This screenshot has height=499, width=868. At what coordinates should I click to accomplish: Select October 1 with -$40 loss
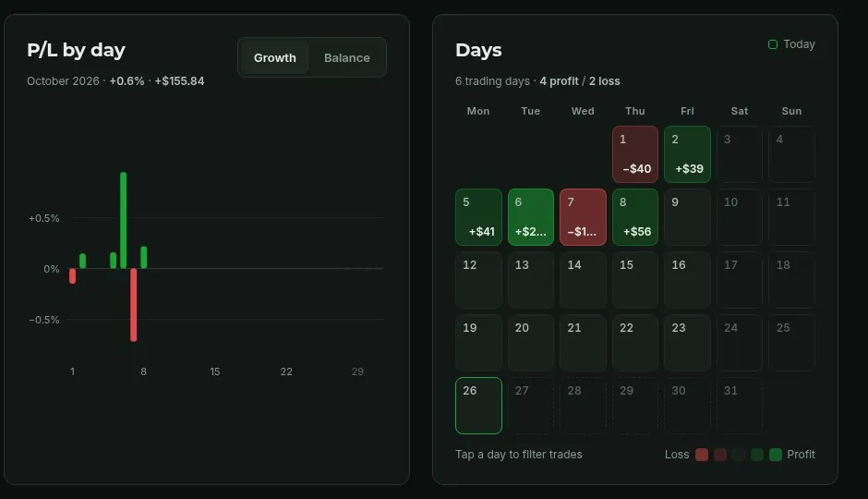click(x=635, y=154)
